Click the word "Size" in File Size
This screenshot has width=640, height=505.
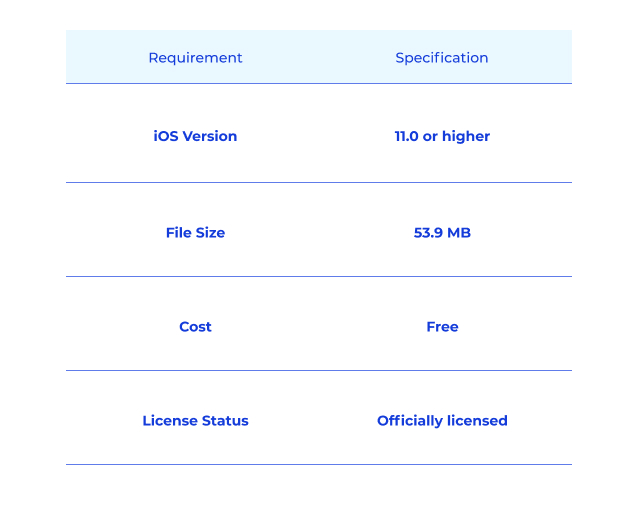click(210, 233)
